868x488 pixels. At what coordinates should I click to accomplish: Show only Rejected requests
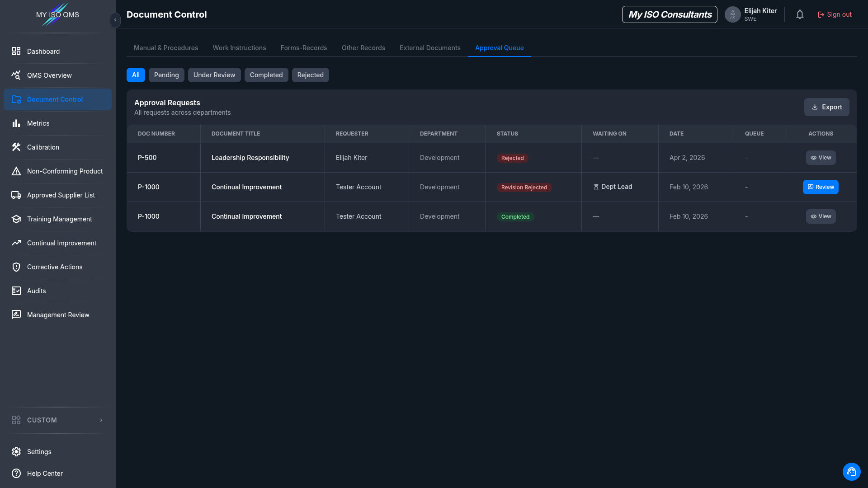click(x=310, y=75)
